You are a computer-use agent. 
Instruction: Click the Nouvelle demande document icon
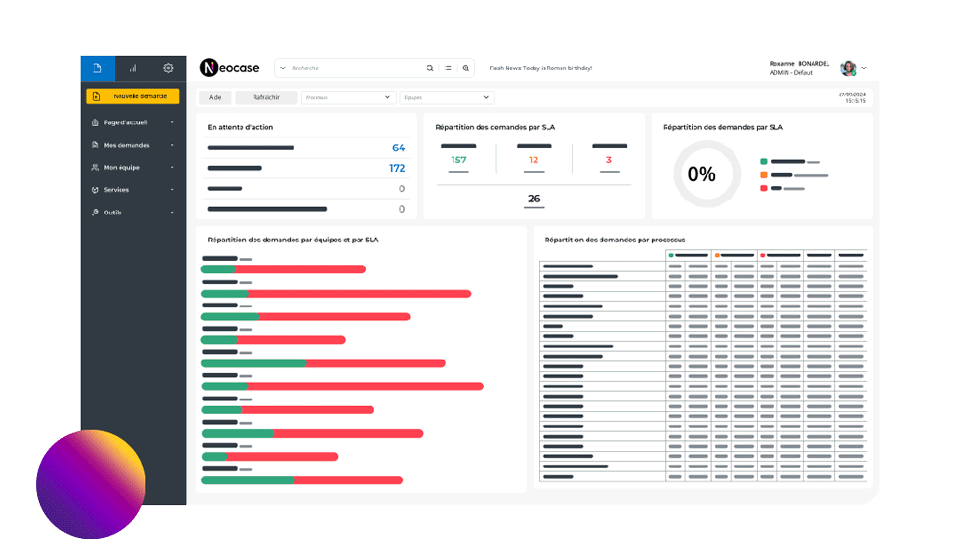coord(96,96)
